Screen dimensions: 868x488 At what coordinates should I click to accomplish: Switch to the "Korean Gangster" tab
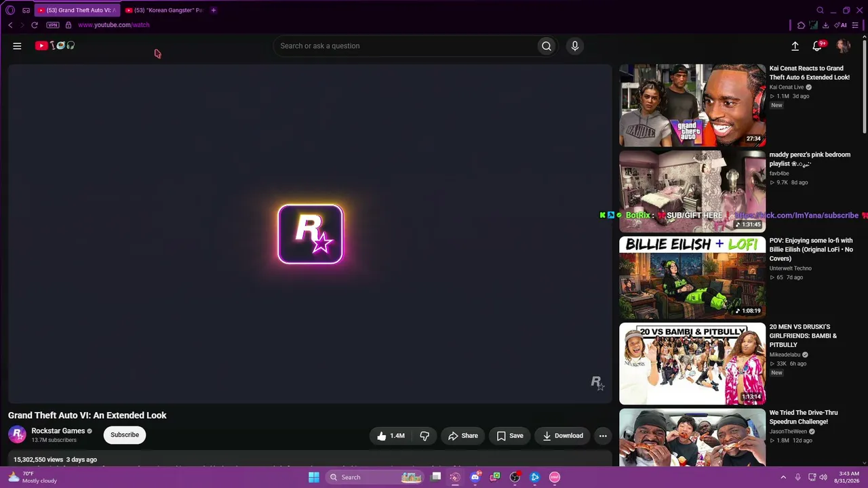(164, 10)
